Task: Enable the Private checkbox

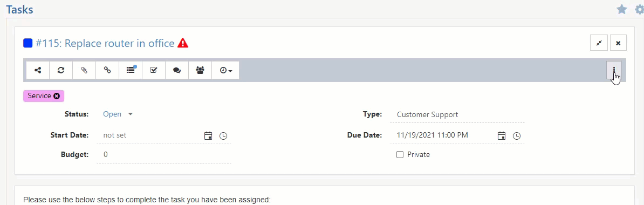Action: click(400, 154)
